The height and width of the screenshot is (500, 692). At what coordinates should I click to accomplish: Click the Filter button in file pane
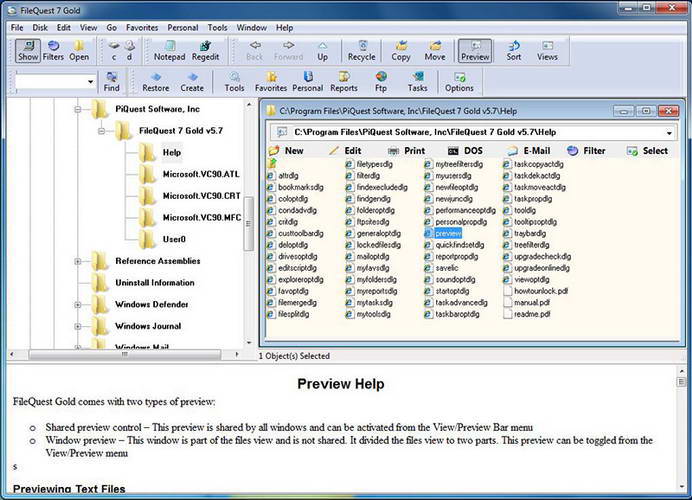[586, 151]
